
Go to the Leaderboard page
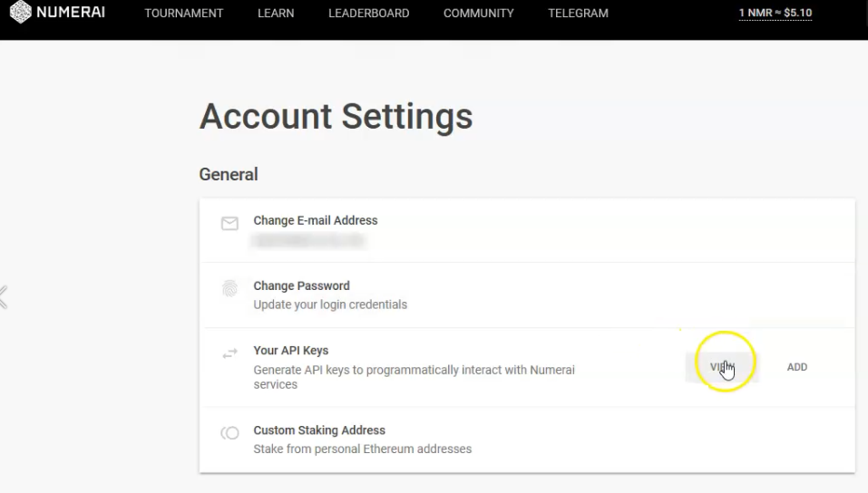[x=368, y=14]
